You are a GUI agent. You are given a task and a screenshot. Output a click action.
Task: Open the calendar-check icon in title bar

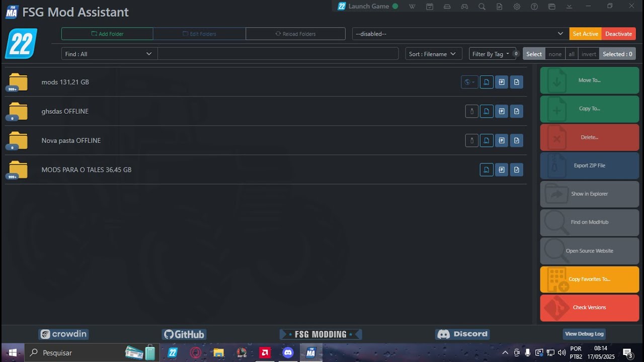pyautogui.click(x=430, y=7)
